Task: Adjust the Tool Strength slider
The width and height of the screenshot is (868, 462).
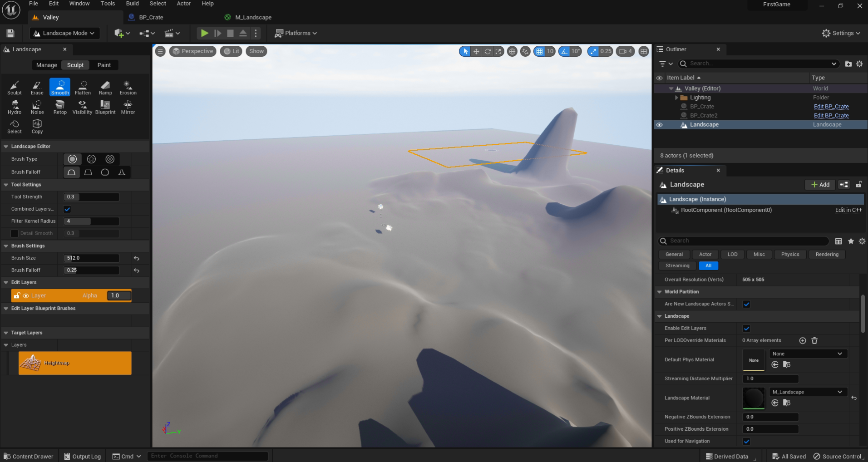Action: coord(92,197)
